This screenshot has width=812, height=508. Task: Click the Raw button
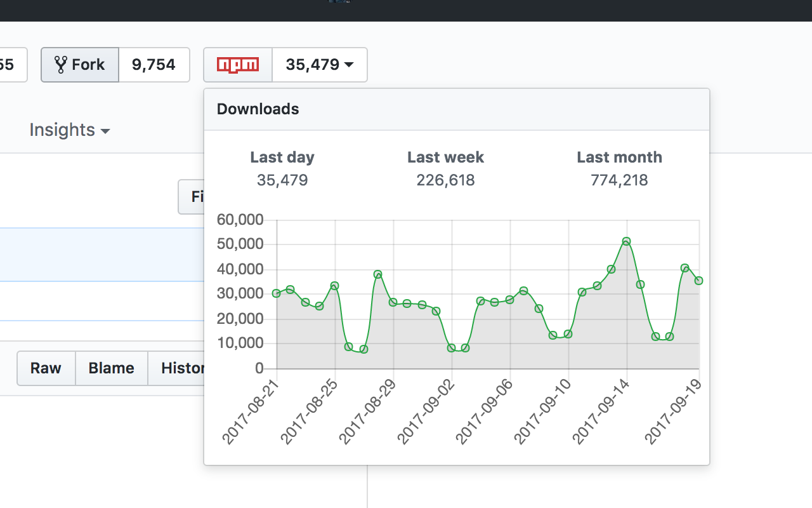[46, 368]
